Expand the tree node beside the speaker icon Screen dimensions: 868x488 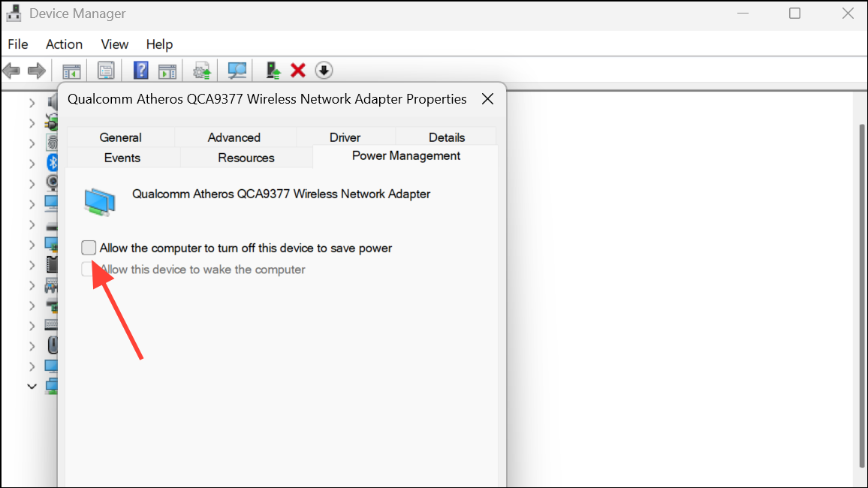(x=32, y=103)
